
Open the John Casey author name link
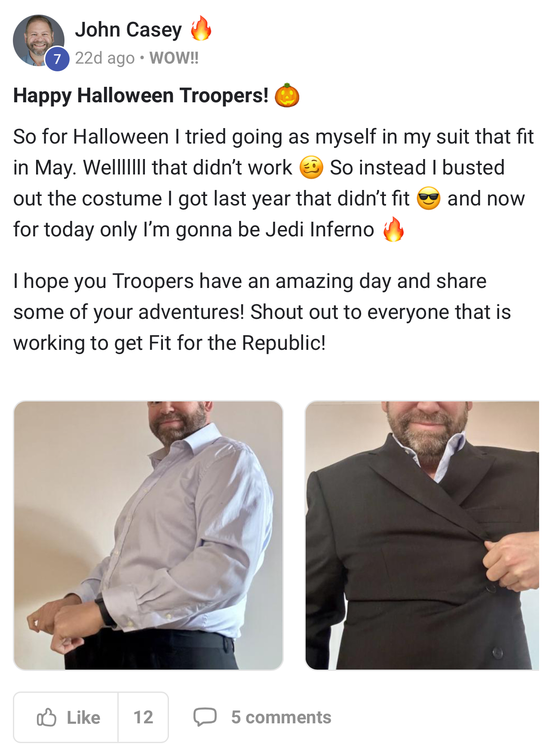tap(128, 29)
